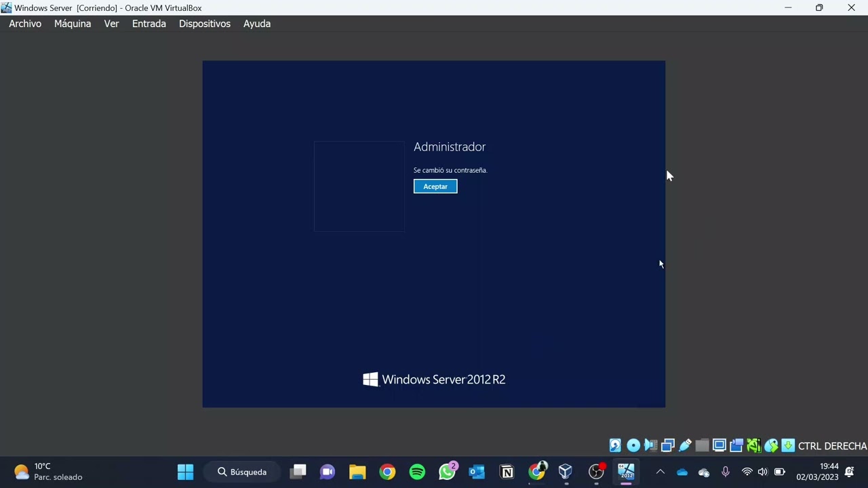Click the display status icon

[x=719, y=445]
